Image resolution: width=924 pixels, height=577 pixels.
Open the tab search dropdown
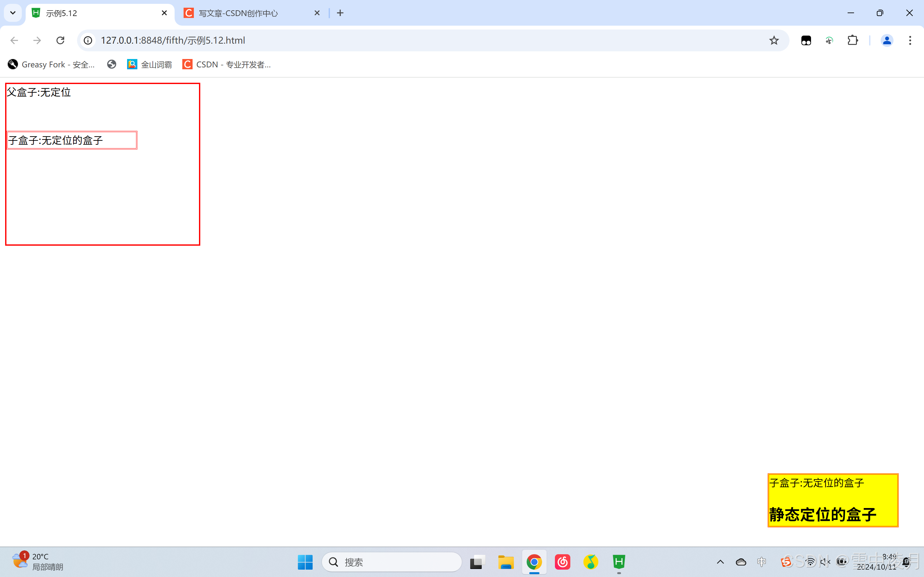tap(13, 13)
